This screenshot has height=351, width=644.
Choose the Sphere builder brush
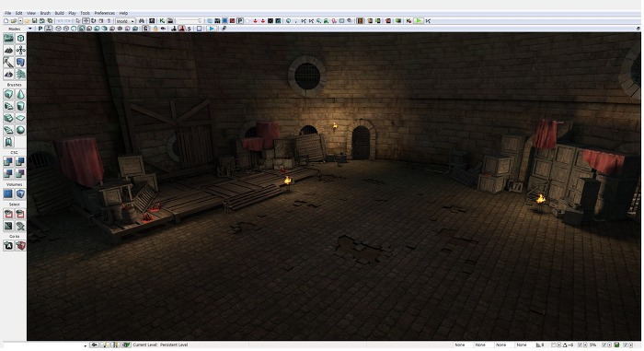click(20, 130)
